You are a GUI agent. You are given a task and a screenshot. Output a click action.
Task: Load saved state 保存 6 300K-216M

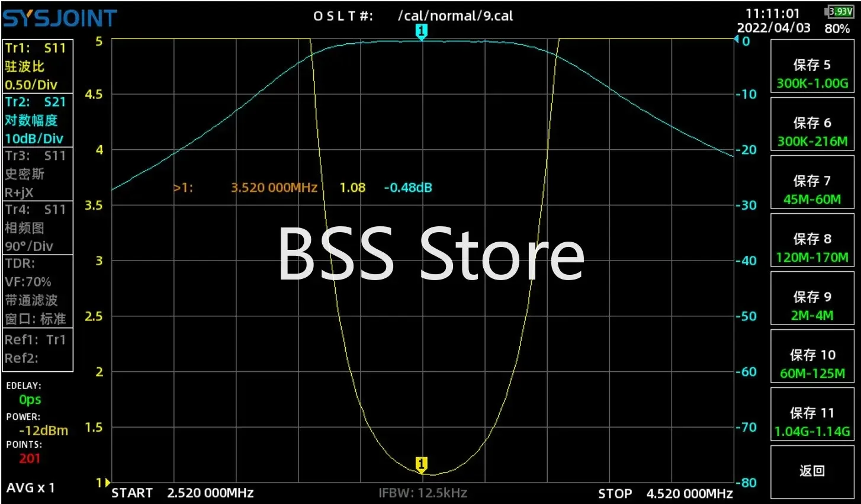[x=812, y=124]
